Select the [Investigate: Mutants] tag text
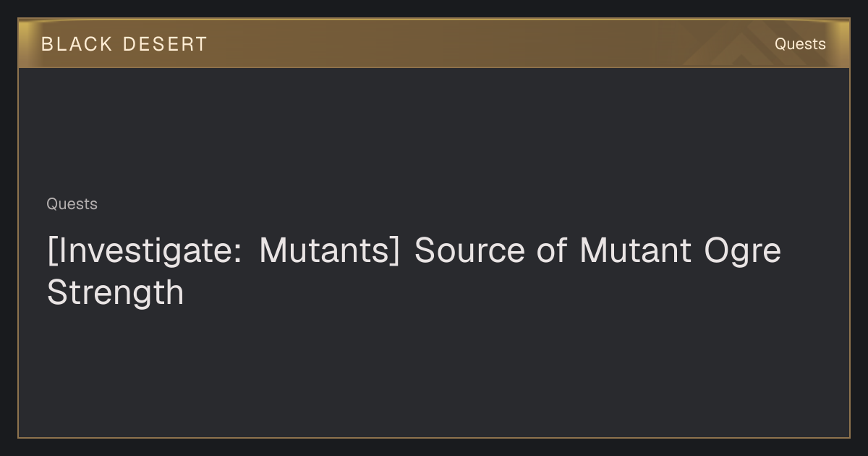This screenshot has height=456, width=868. [223, 250]
